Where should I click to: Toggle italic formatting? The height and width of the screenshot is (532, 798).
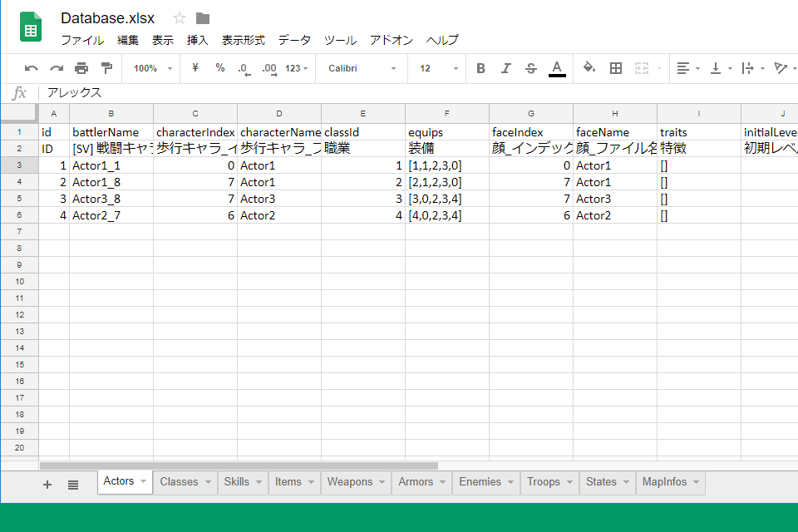pyautogui.click(x=506, y=68)
